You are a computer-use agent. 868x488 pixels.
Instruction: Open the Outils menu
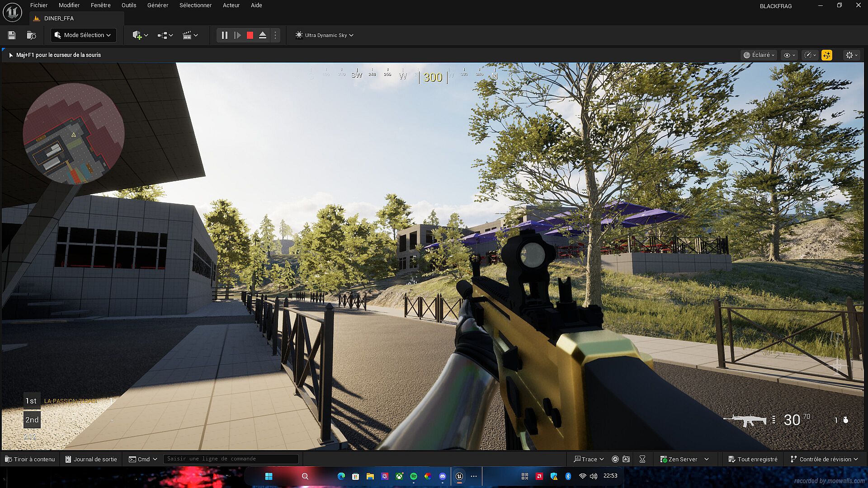(129, 5)
